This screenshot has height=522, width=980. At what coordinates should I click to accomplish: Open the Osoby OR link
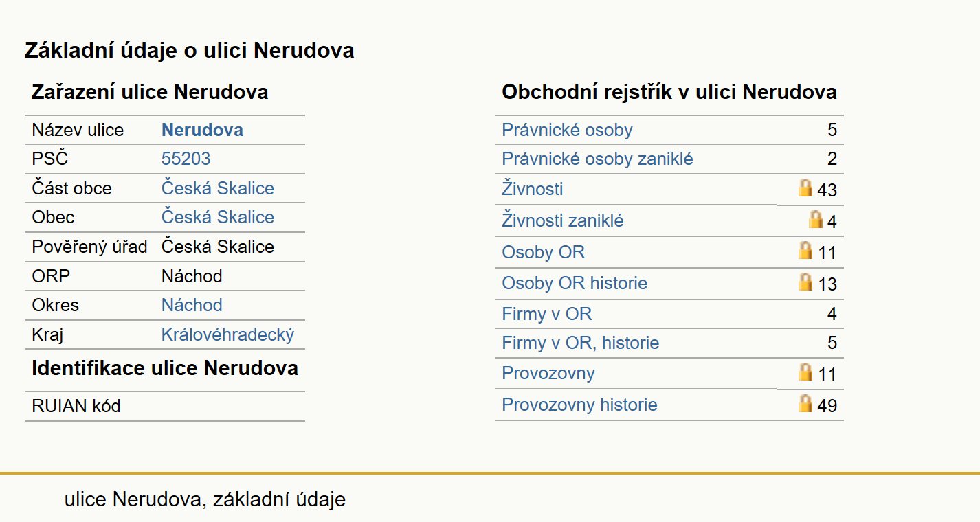pyautogui.click(x=543, y=252)
